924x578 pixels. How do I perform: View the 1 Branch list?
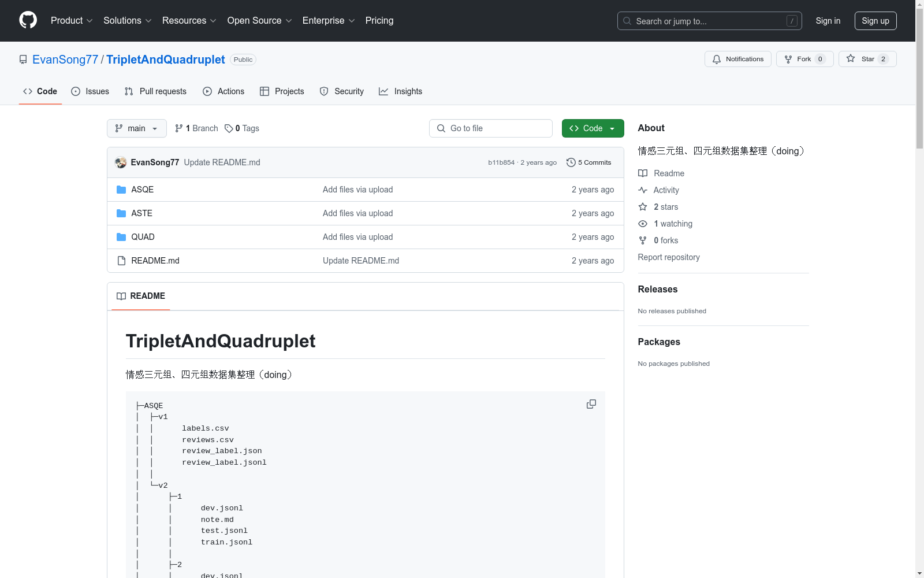197,128
